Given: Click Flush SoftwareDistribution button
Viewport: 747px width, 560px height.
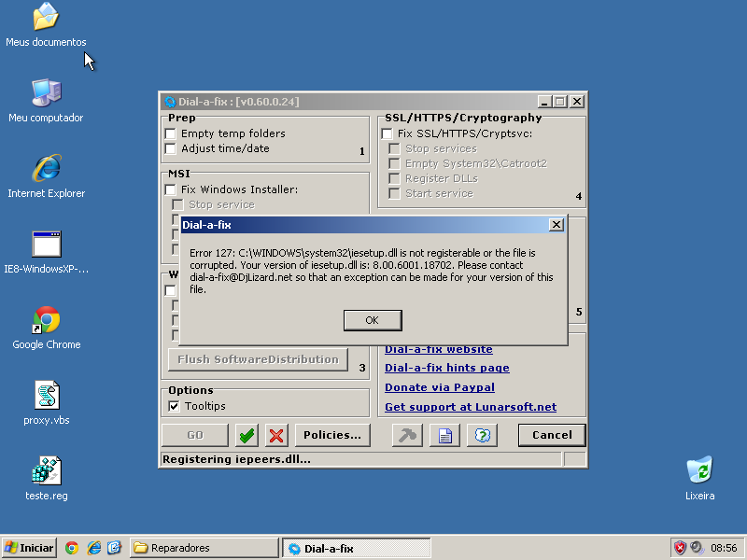Looking at the screenshot, I should 258,359.
